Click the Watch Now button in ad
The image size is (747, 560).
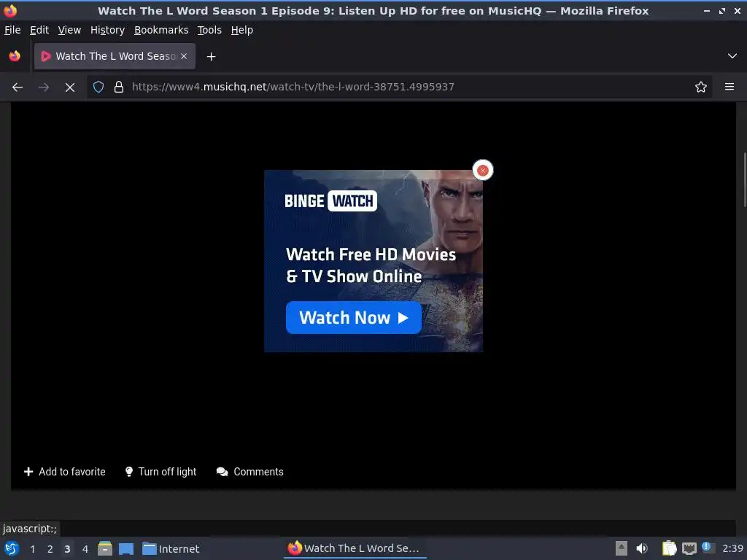pyautogui.click(x=354, y=318)
